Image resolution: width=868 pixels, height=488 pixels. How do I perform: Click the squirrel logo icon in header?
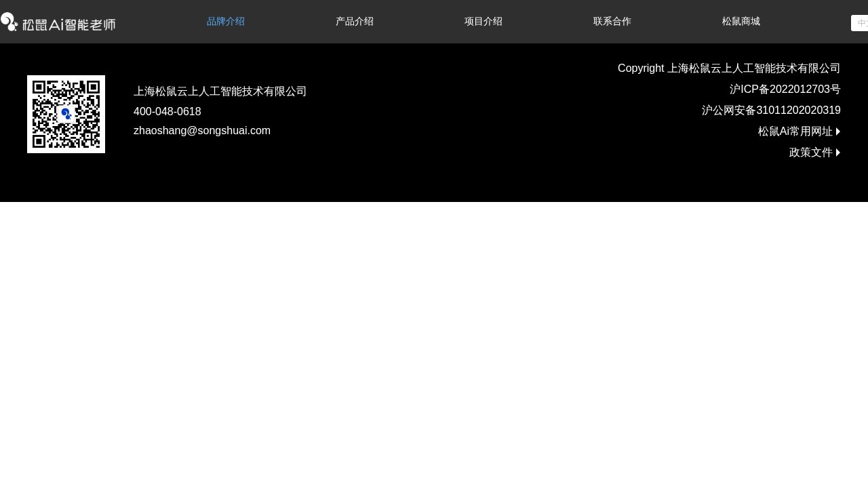tap(9, 22)
